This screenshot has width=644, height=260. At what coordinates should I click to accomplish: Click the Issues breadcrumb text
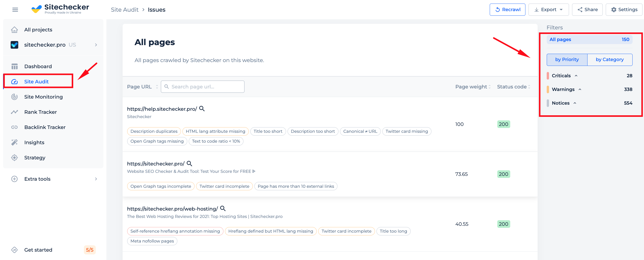pos(157,10)
